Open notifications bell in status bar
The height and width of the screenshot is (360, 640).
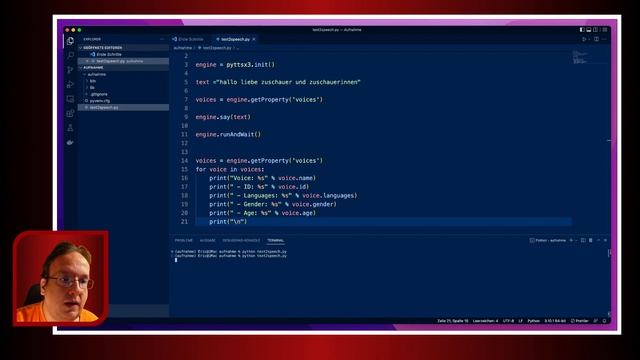click(x=604, y=321)
